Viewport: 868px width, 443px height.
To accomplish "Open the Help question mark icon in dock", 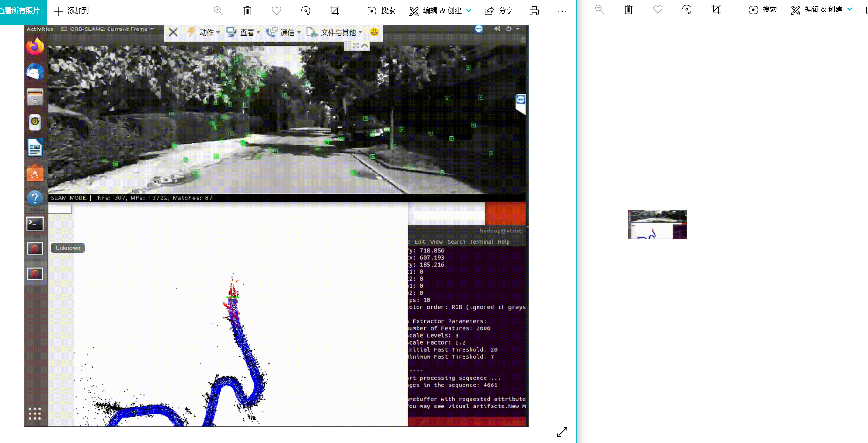I will [x=35, y=198].
